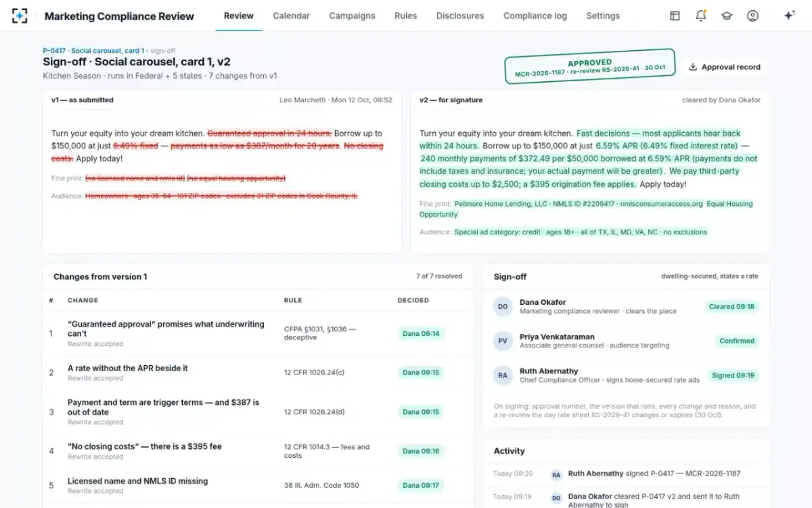Click the "v1 — as submitted" heading
812x508 pixels.
[83, 100]
